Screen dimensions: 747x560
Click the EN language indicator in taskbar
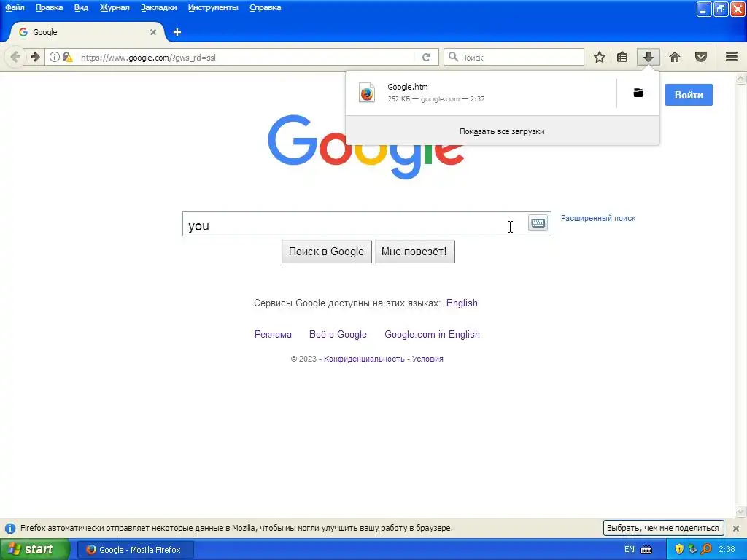tap(630, 550)
